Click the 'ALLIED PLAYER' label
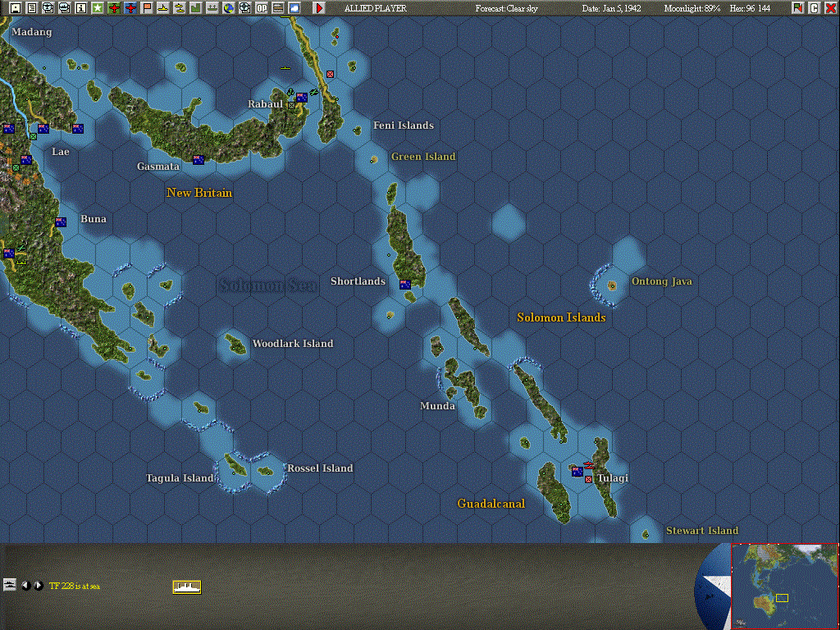The width and height of the screenshot is (840, 630). (x=376, y=8)
